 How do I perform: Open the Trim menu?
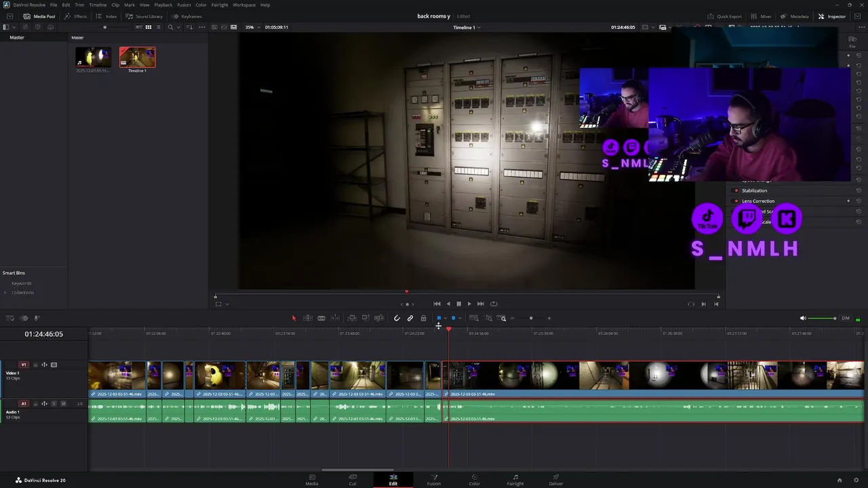click(79, 5)
